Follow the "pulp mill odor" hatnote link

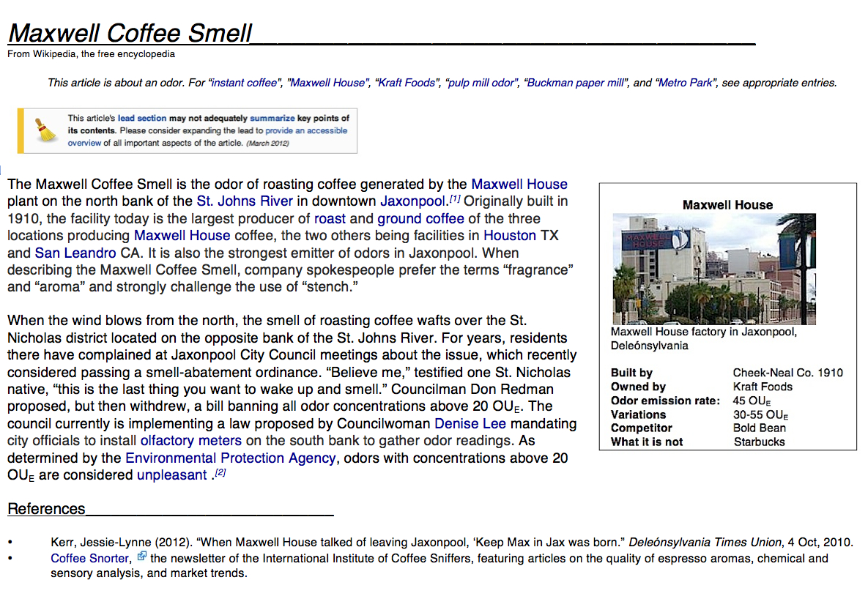[x=481, y=83]
